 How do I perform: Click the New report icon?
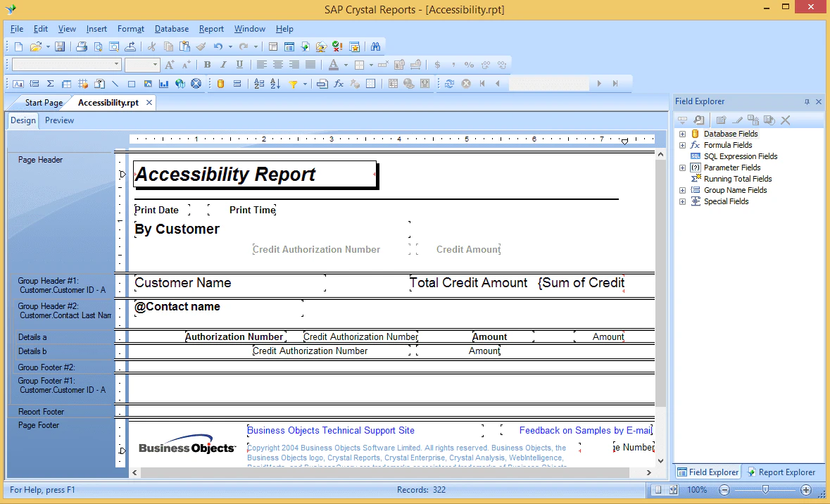click(18, 46)
